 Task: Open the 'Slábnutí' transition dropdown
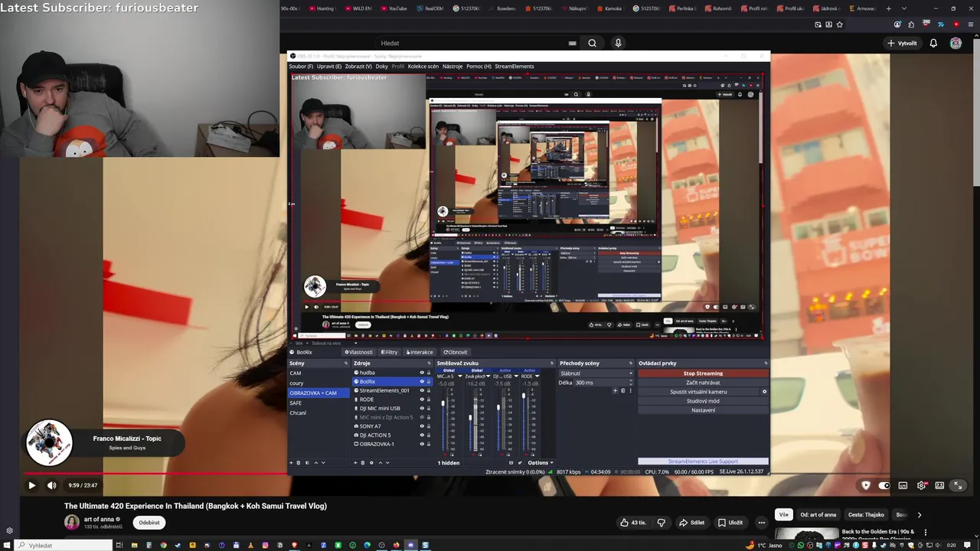pos(596,373)
